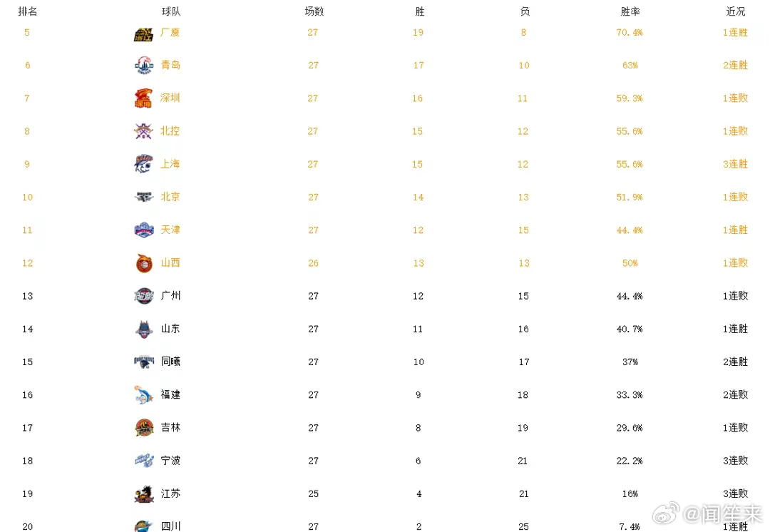Click the 福建 team logo icon
770x532 pixels.
[x=143, y=395]
